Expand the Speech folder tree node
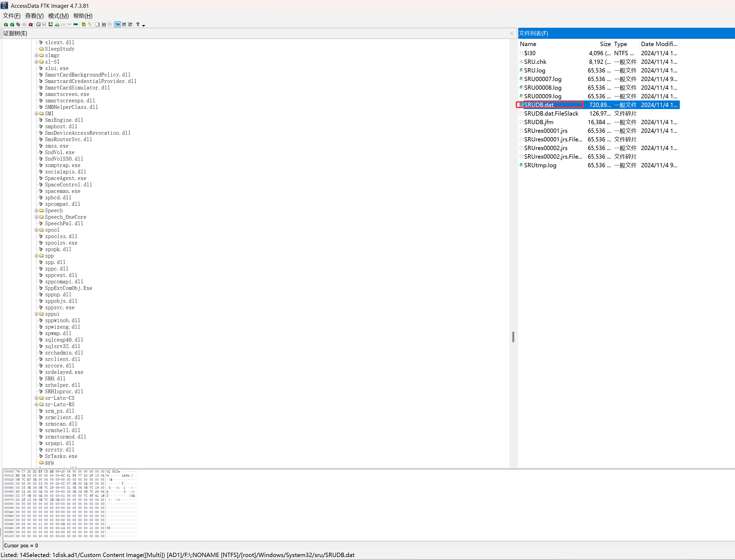 (x=36, y=211)
